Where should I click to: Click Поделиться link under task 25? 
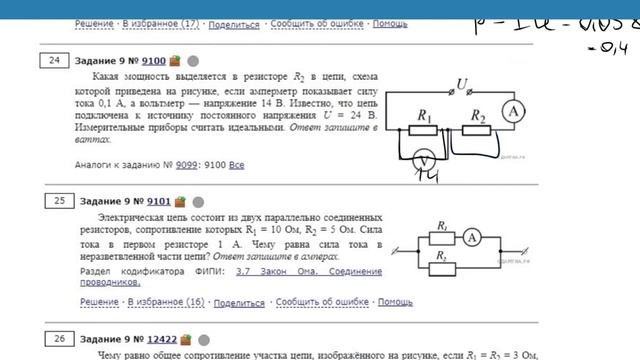pyautogui.click(x=239, y=303)
